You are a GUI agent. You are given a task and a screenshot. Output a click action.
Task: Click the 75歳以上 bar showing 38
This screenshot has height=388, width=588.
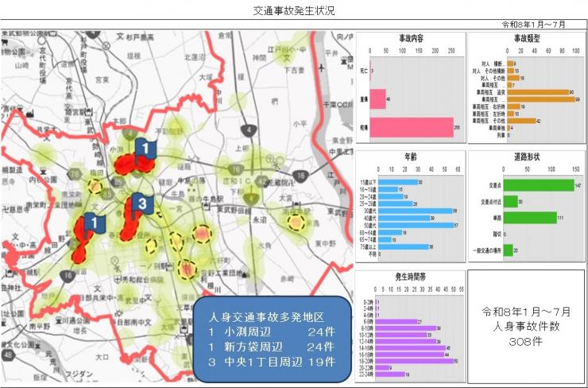(x=403, y=247)
